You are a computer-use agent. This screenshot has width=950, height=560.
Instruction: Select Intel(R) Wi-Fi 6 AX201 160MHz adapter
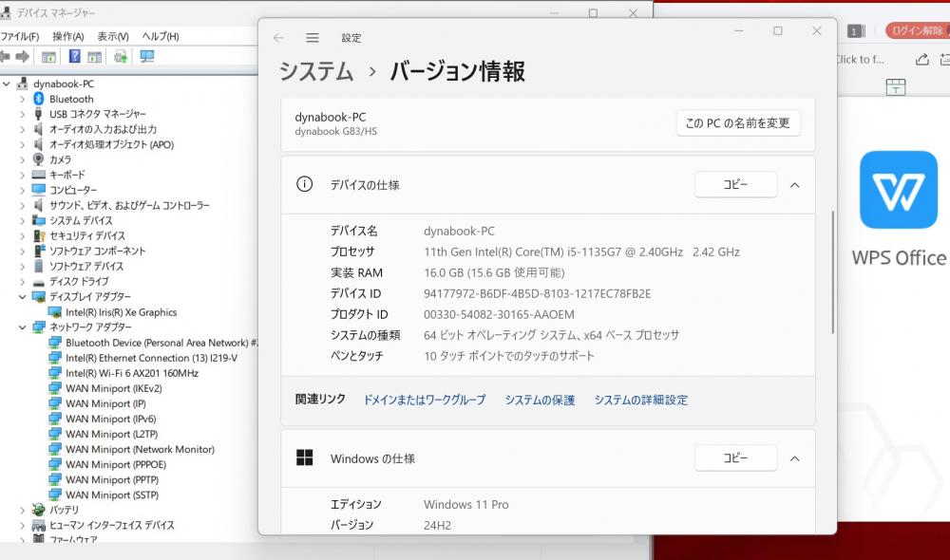pos(132,373)
